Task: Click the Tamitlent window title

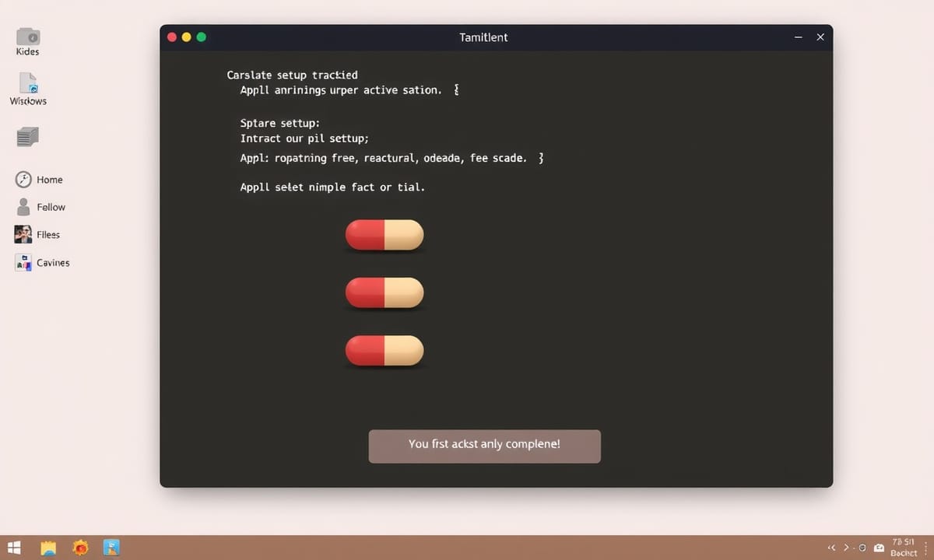Action: [483, 37]
